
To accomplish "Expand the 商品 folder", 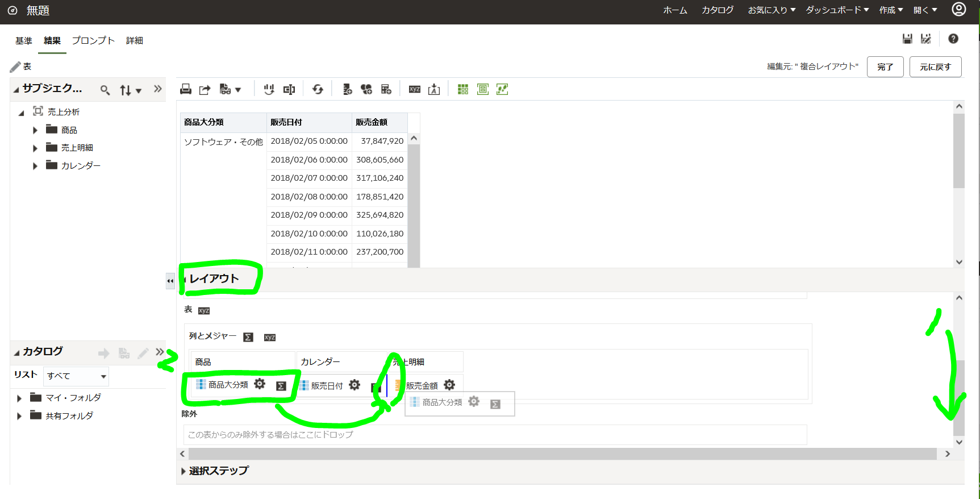I will tap(35, 130).
